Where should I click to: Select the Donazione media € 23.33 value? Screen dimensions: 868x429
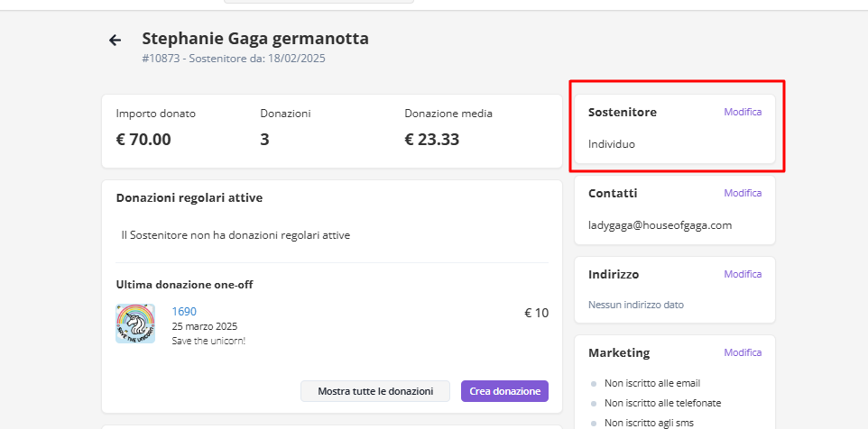coord(432,139)
